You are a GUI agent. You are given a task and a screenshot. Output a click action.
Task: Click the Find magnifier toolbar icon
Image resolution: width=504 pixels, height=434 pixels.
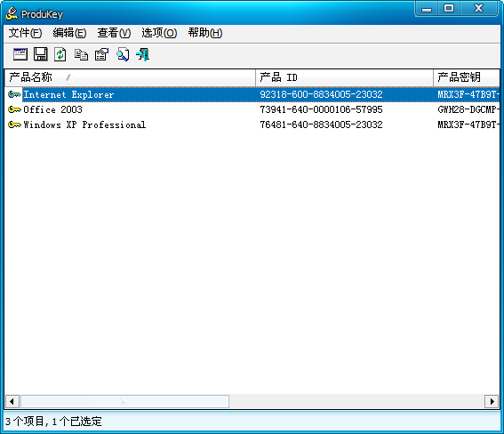[123, 54]
